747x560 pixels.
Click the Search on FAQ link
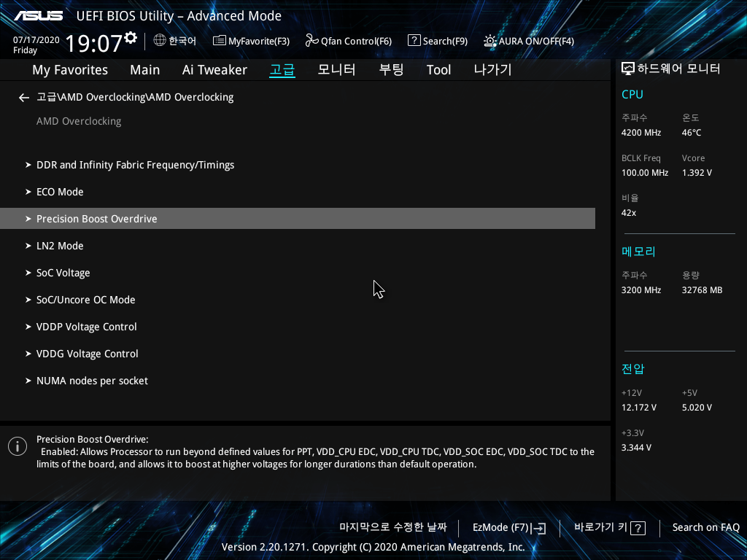coord(705,528)
